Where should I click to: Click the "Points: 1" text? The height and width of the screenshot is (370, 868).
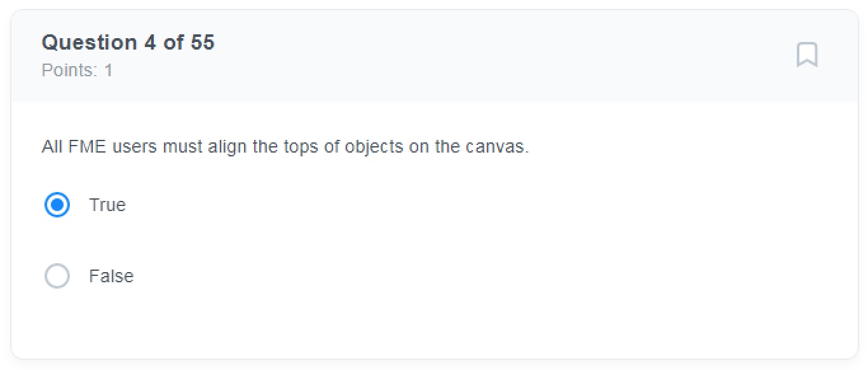(x=77, y=70)
